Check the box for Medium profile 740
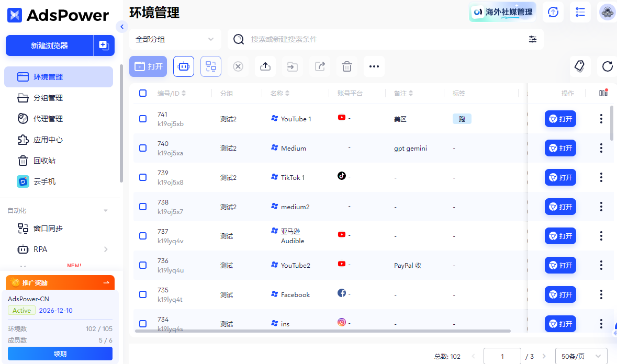Viewport: 617px width, 364px height. point(143,148)
